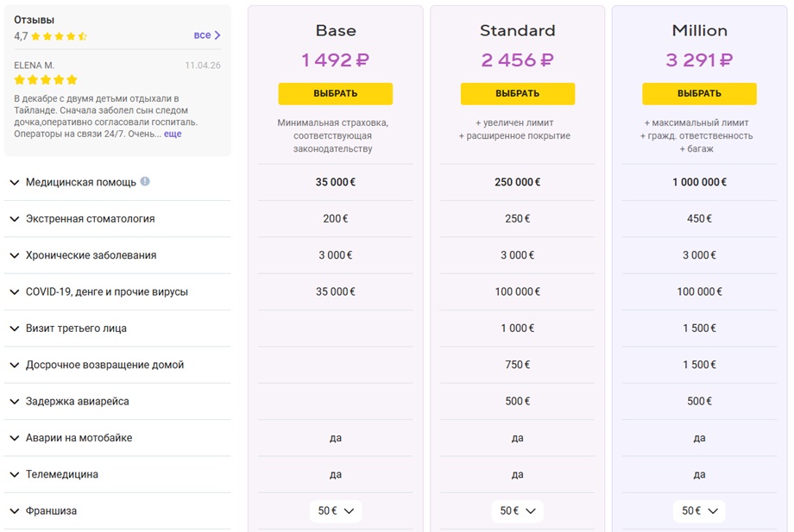Click the arrow icon next to все
This screenshot has height=532, width=794.
[217, 35]
